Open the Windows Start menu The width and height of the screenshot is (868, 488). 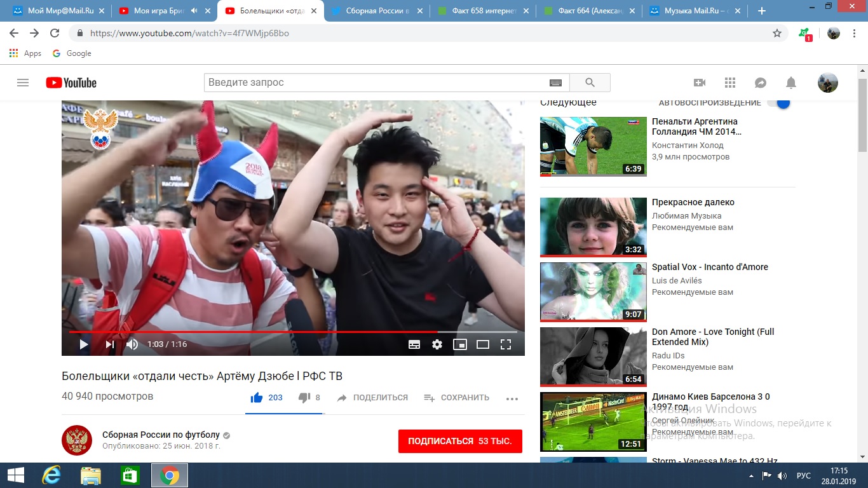point(15,475)
